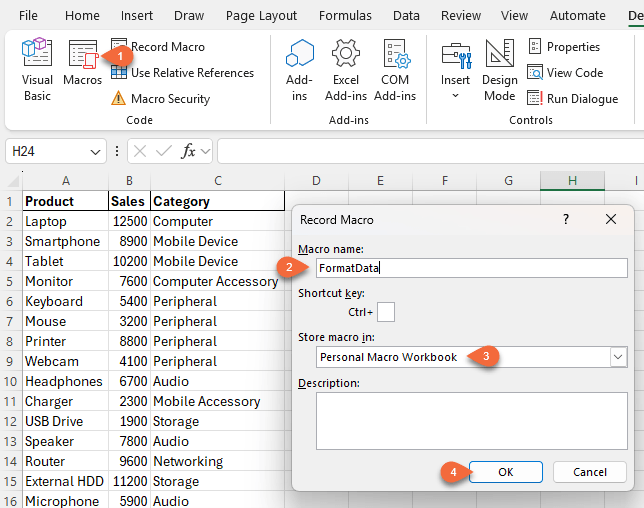Select the Smartphone cell

(x=66, y=241)
